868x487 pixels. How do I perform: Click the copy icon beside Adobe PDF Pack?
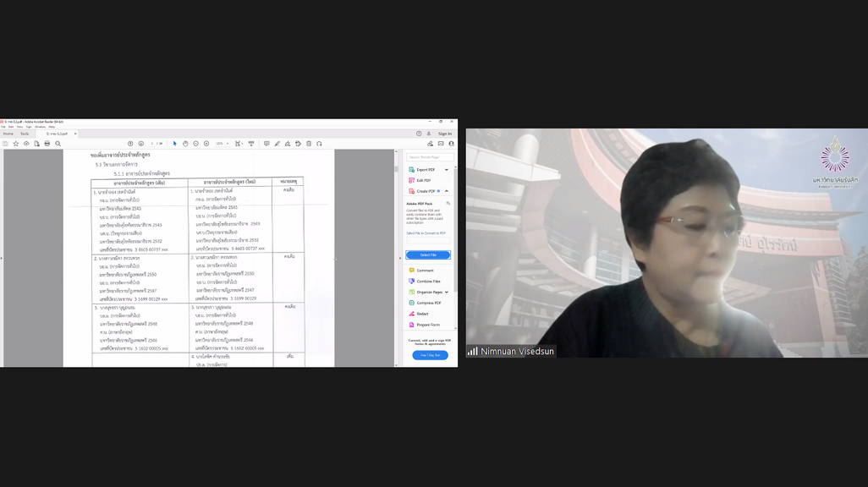[448, 204]
